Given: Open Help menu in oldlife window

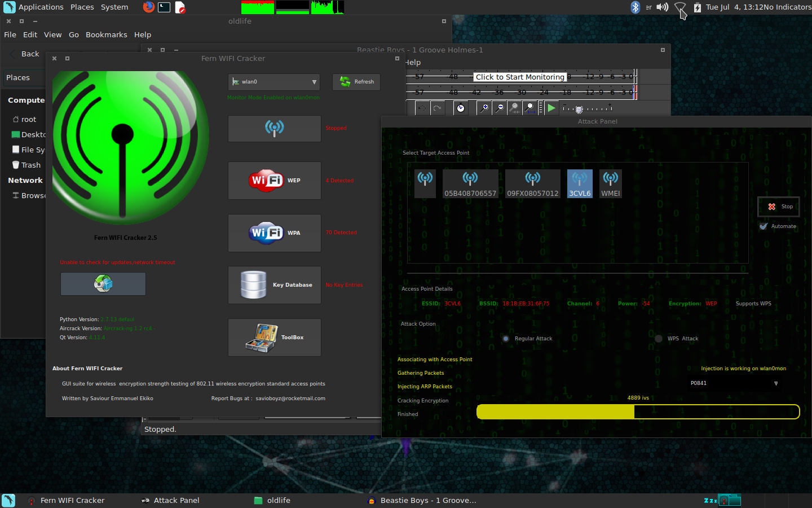Looking at the screenshot, I should pyautogui.click(x=143, y=34).
